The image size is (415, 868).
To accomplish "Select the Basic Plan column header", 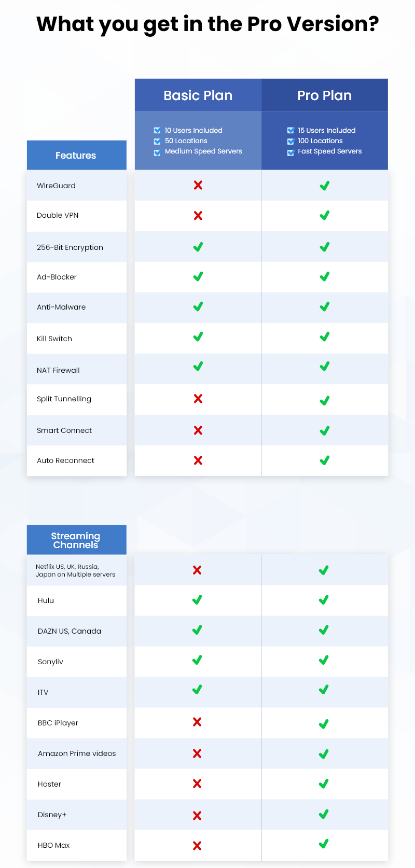I will click(198, 95).
